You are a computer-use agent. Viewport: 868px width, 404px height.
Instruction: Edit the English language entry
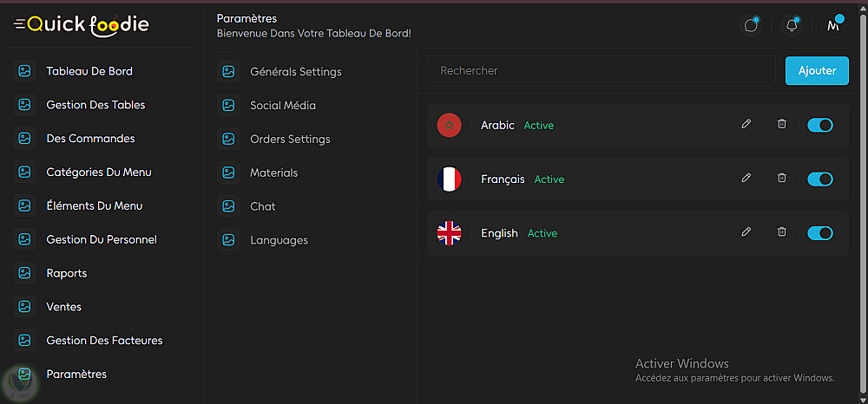tap(746, 232)
